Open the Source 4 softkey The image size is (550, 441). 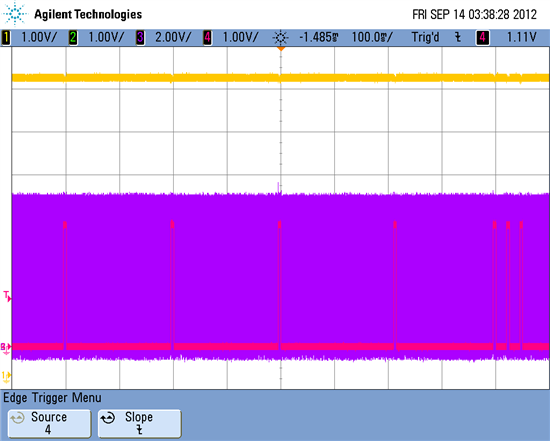tap(49, 423)
